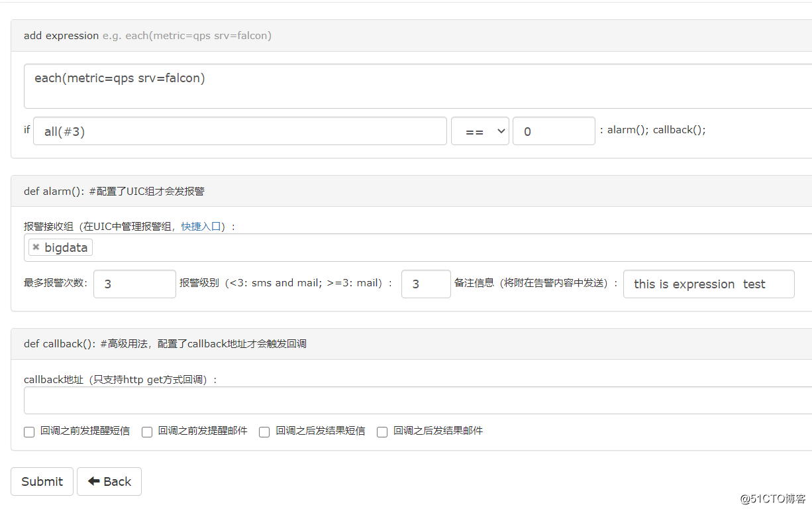Click the 最多报警次数 input field

[x=134, y=284]
